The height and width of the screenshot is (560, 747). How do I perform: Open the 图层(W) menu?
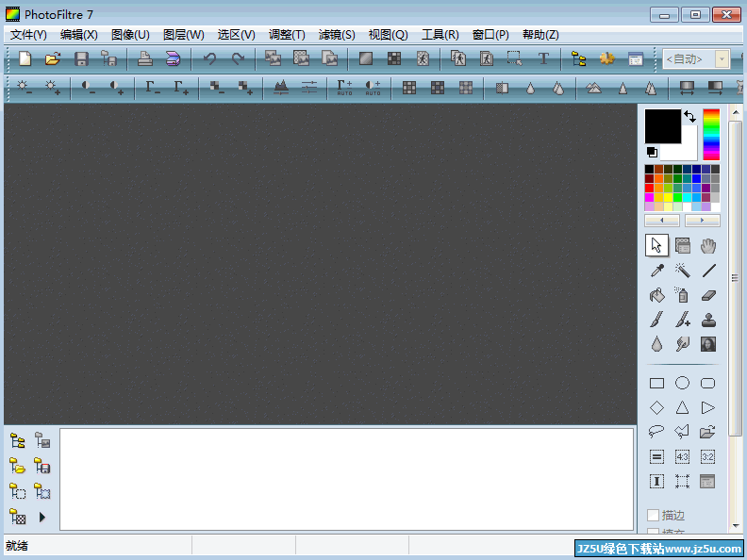pos(183,35)
